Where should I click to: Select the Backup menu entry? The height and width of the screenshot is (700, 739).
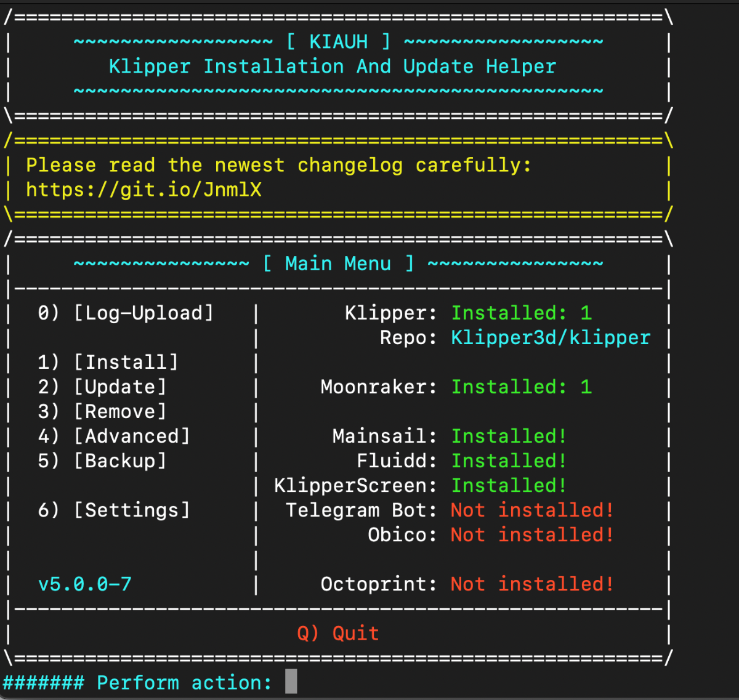pos(102,461)
